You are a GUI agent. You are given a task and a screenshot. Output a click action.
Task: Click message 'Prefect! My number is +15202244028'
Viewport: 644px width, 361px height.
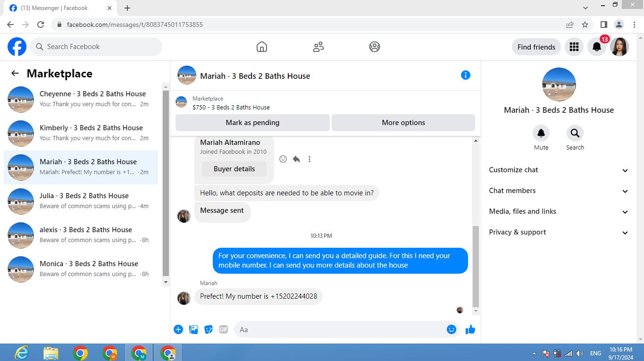(x=259, y=296)
